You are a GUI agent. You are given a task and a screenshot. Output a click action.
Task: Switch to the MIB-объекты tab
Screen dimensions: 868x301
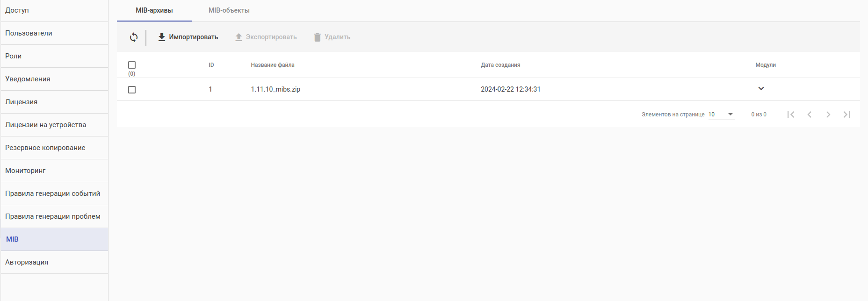click(229, 10)
